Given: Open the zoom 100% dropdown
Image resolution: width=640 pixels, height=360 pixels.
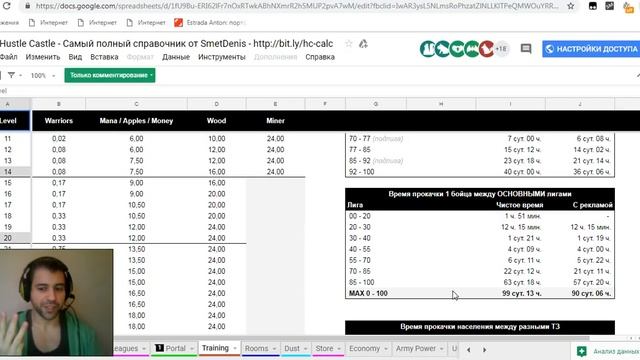Looking at the screenshot, I should click(42, 76).
